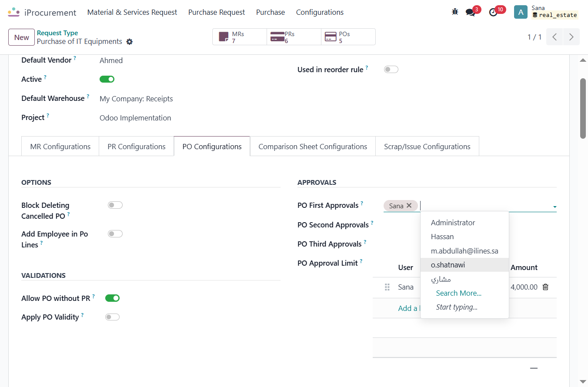Viewport: 588px width, 387px height.
Task: Remove the Sana tag from PO First Approvals
Action: pyautogui.click(x=409, y=206)
